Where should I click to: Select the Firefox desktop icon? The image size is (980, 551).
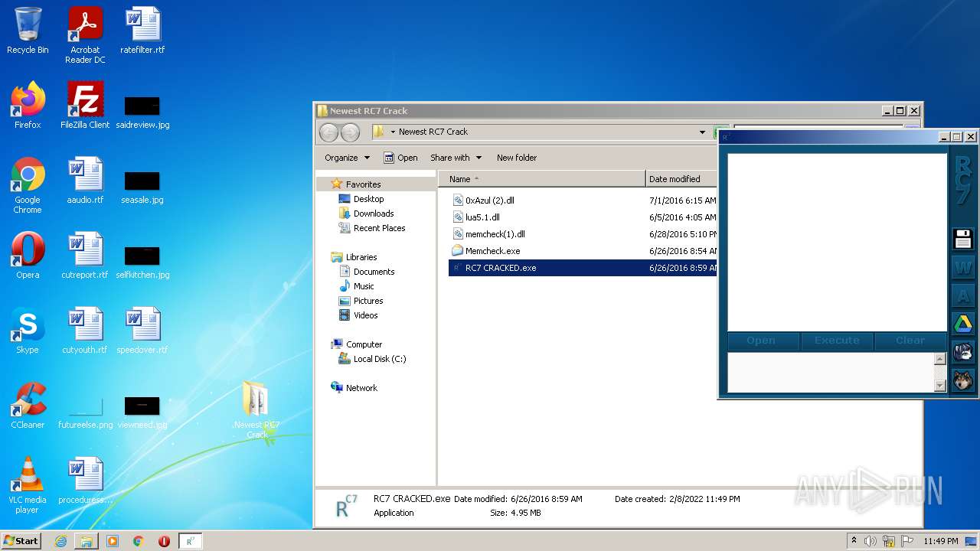pos(28,106)
